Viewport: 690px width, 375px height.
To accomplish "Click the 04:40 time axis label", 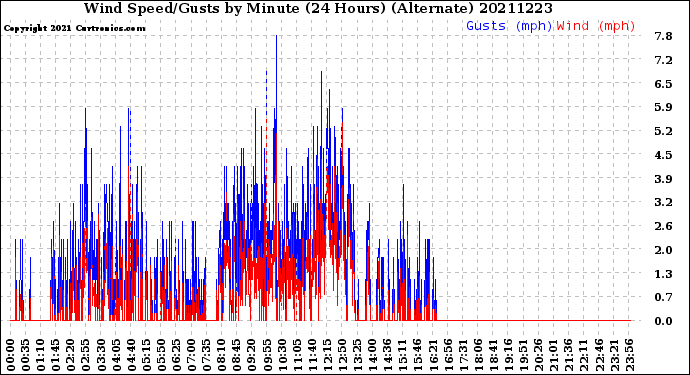I will coord(132,355).
